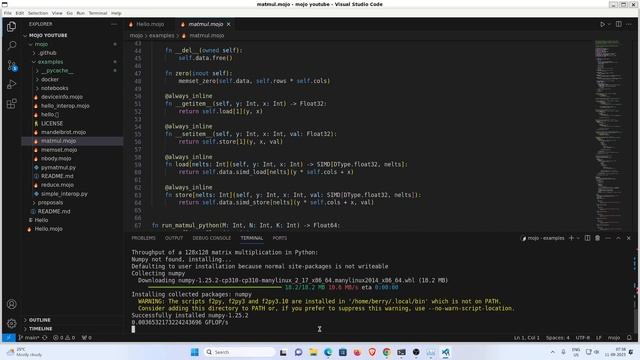
Task: Change indentation via Spaces: 4
Action: pyautogui.click(x=558, y=338)
